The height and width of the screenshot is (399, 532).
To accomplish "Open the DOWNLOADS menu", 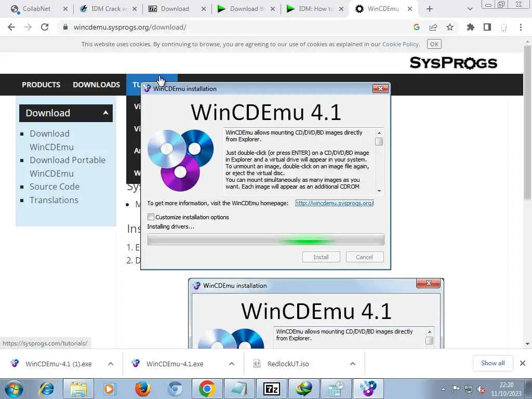I will coord(96,85).
